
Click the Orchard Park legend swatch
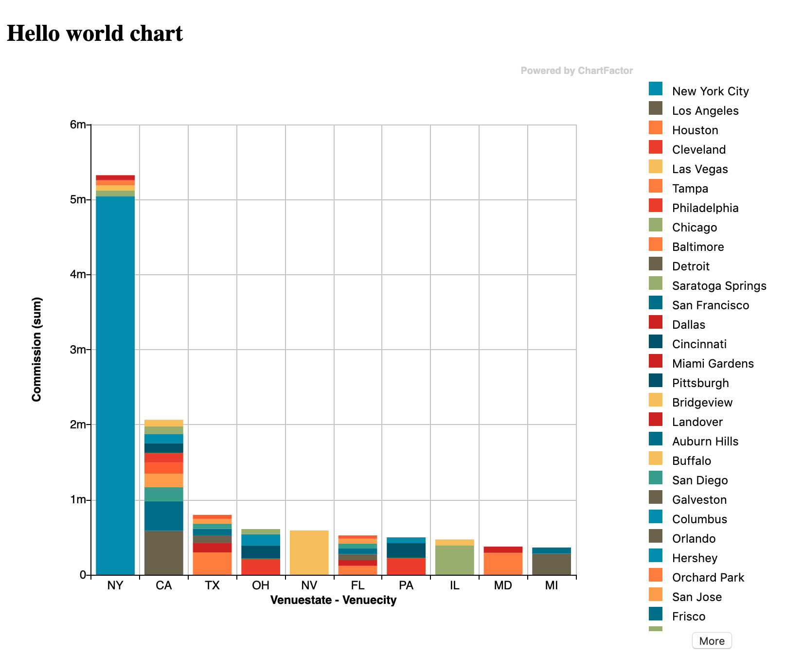pos(655,575)
